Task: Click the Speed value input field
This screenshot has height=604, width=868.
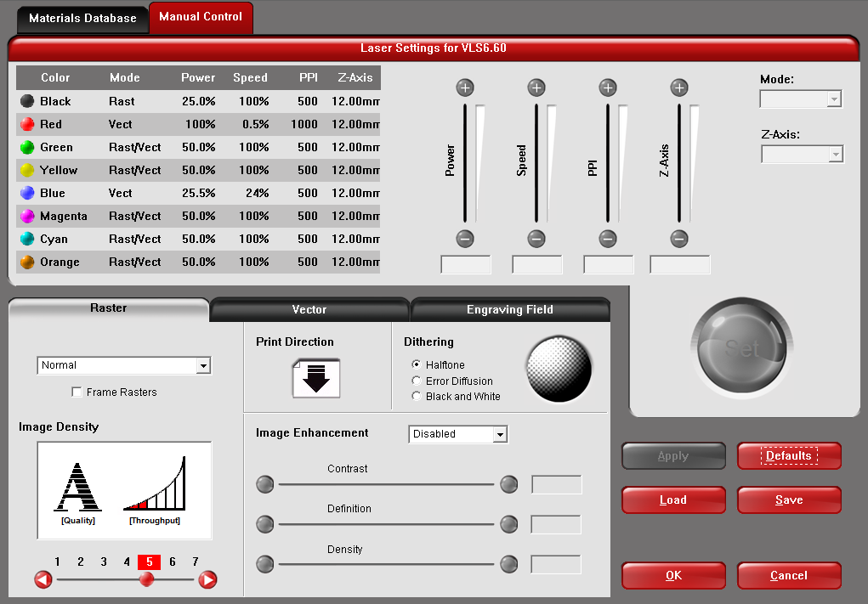Action: [x=537, y=264]
